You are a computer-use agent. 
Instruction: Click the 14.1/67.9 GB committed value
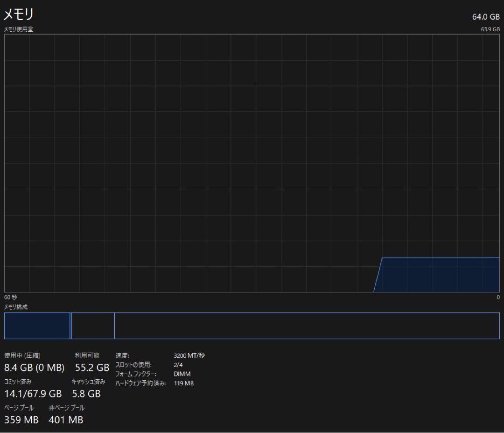(x=33, y=394)
